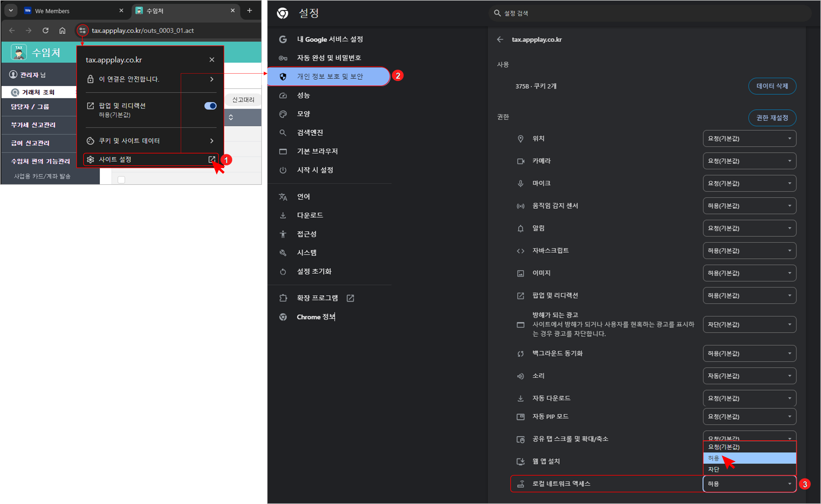This screenshot has height=504, width=821.
Task: Click the back arrow next to tax.appplay.co.kr
Action: pos(500,40)
